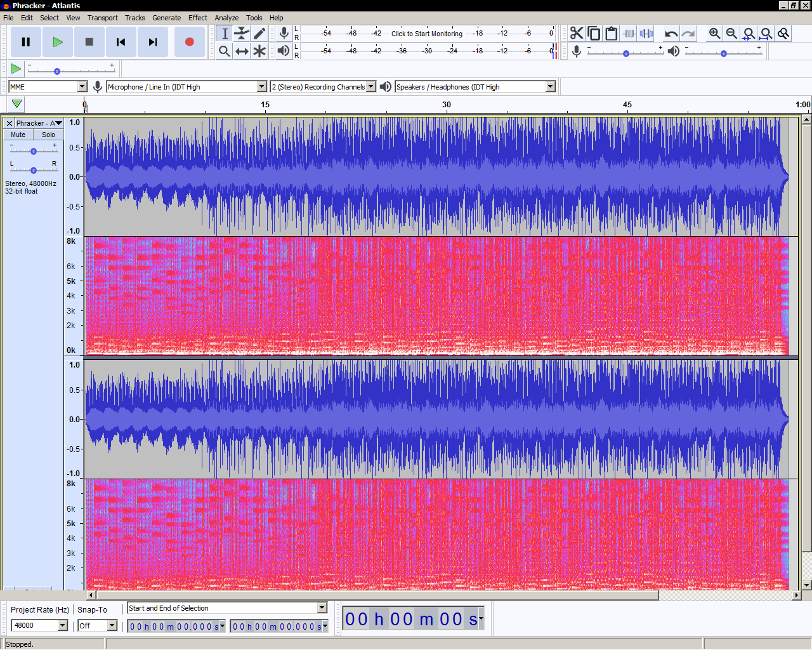Click the Pause button
The width and height of the screenshot is (812, 650).
(26, 42)
